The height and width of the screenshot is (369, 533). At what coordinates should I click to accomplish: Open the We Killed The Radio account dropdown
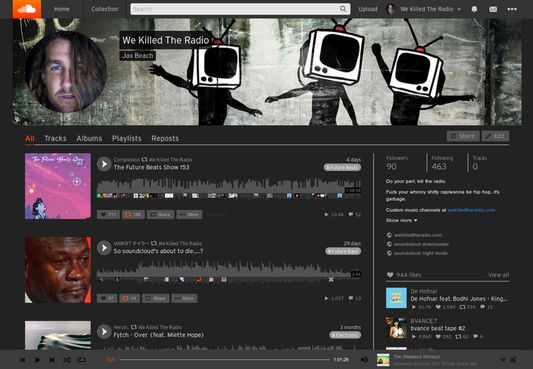[424, 9]
